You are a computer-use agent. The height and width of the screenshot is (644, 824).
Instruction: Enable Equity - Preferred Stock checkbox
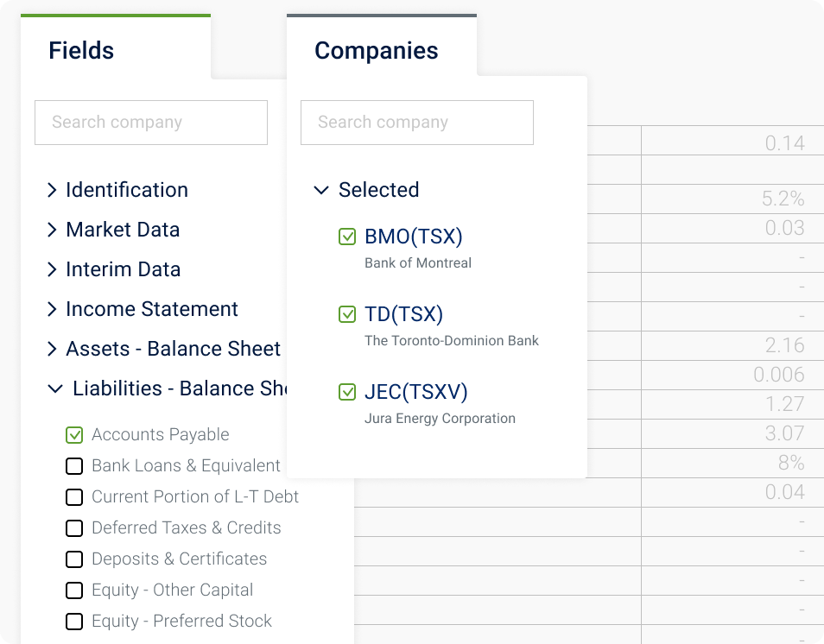[x=74, y=621]
